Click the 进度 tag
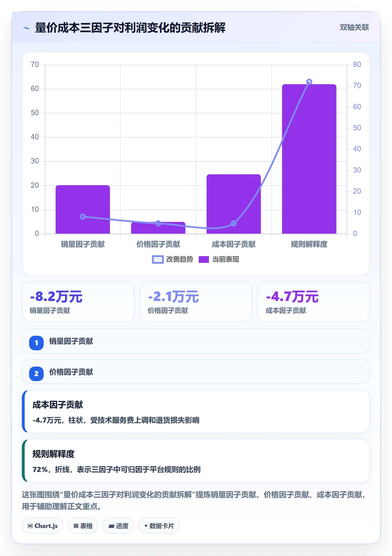Screen dimensions: 392x556 pyautogui.click(x=118, y=526)
